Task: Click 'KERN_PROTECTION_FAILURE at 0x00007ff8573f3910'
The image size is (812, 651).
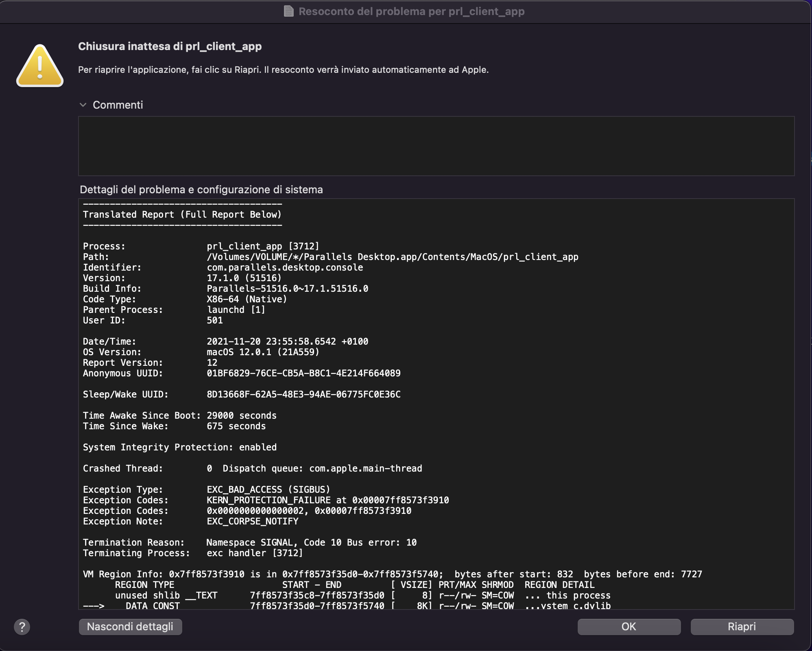Action: 328,500
